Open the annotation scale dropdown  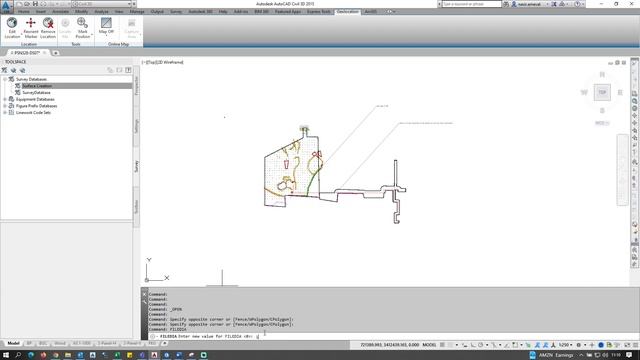pos(565,345)
